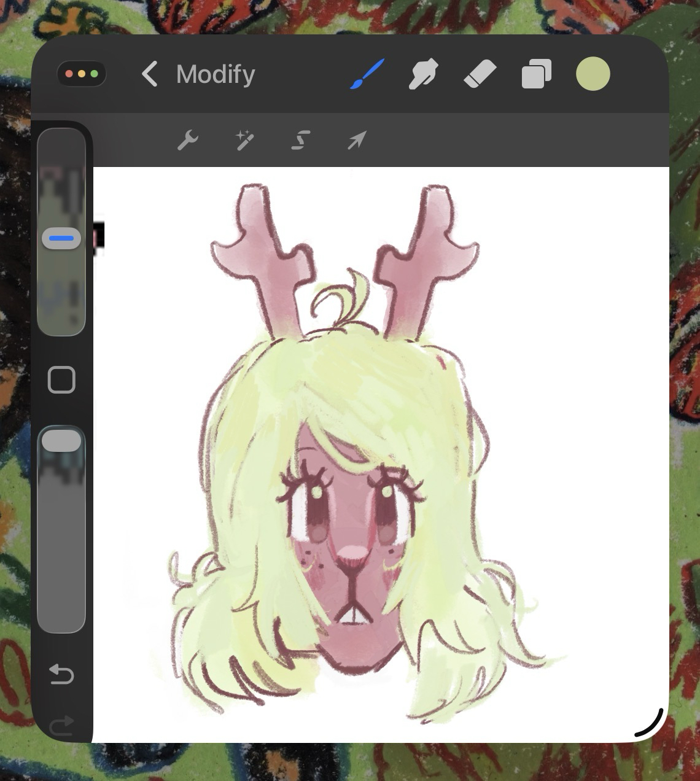Open the Adjustments magic wand menu
Viewport: 700px width, 781px height.
[244, 141]
